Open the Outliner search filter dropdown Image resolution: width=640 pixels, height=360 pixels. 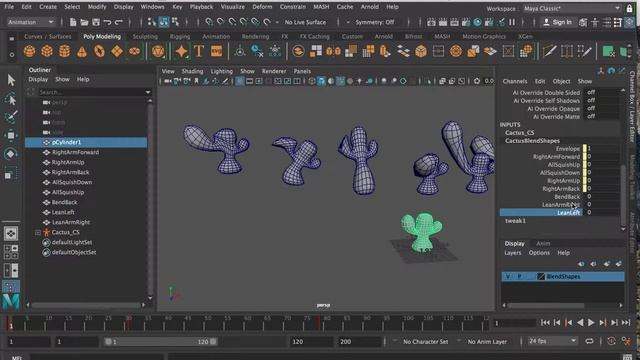(x=148, y=92)
